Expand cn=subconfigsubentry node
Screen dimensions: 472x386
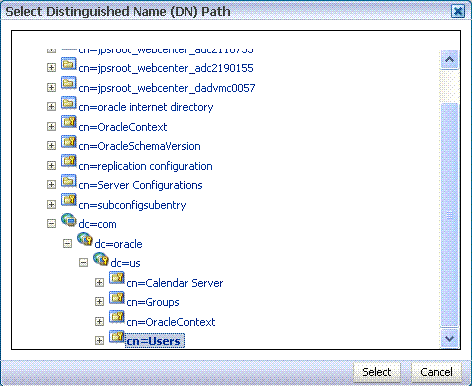pyautogui.click(x=51, y=204)
